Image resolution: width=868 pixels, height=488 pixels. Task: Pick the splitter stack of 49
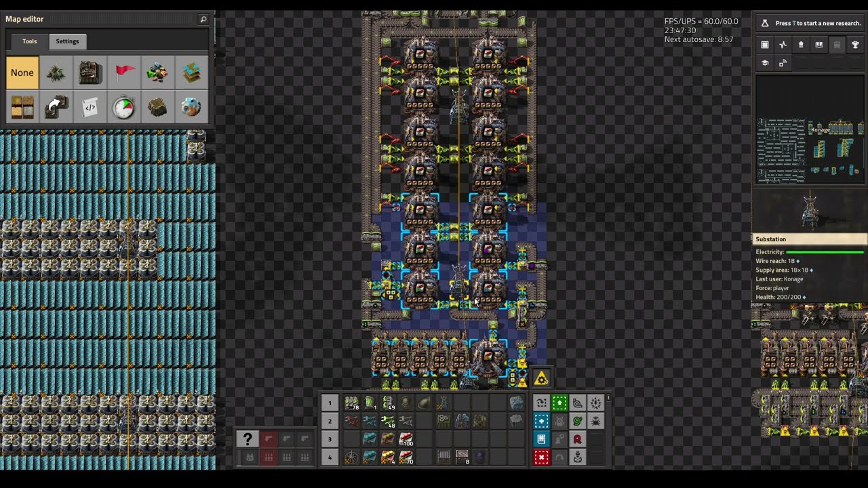(388, 403)
